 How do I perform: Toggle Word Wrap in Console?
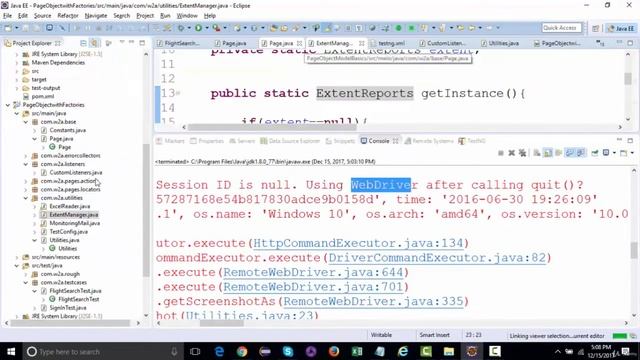pos(558,153)
